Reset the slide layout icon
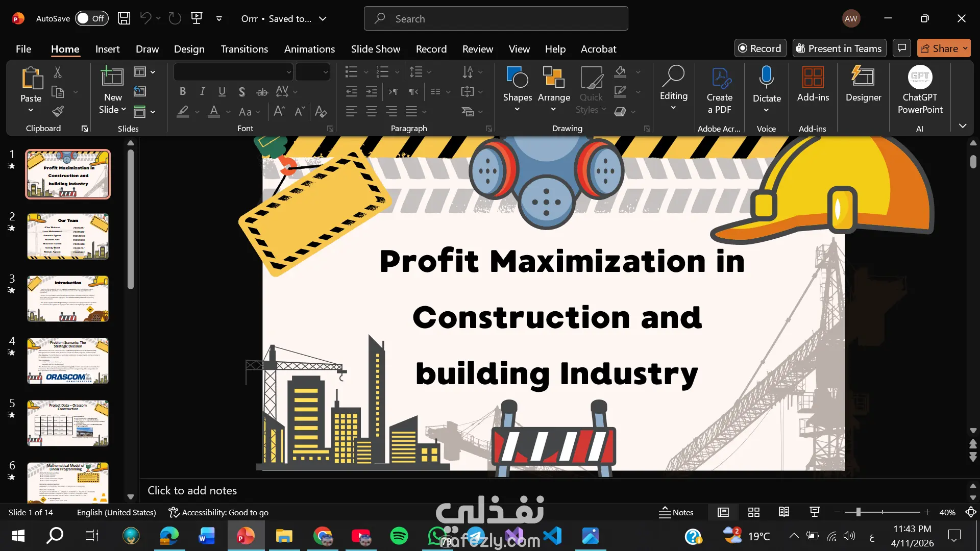 click(x=140, y=92)
